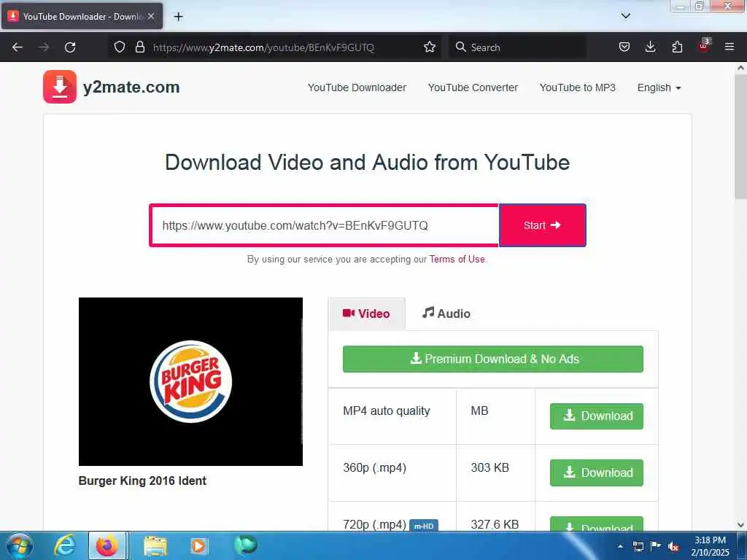Open the English language dropdown
The image size is (747, 560).
pyautogui.click(x=659, y=87)
